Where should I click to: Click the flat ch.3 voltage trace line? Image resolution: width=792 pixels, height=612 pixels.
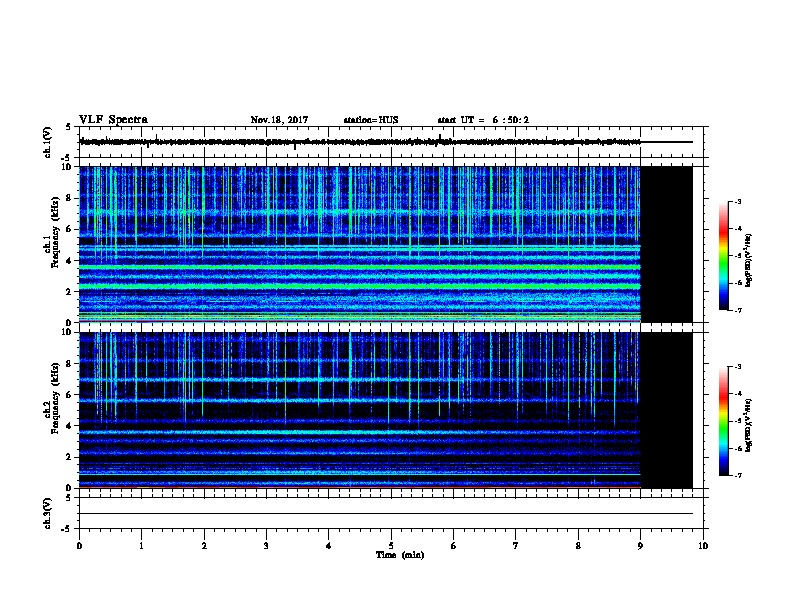click(x=386, y=514)
